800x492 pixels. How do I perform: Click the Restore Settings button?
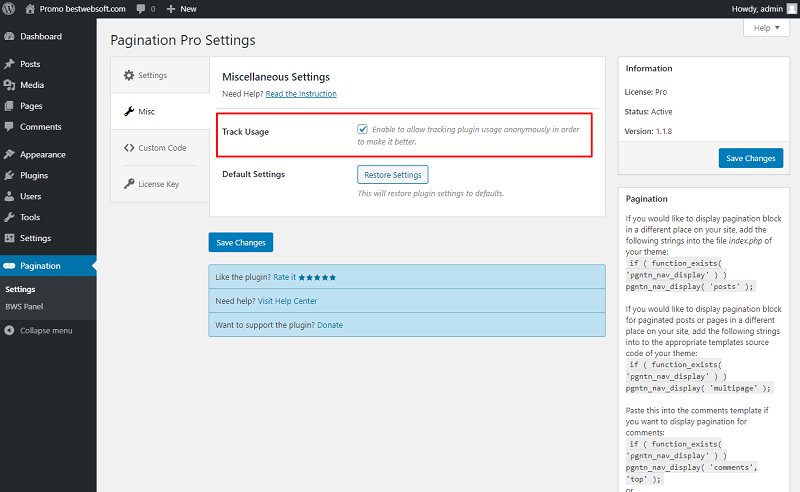pyautogui.click(x=392, y=175)
